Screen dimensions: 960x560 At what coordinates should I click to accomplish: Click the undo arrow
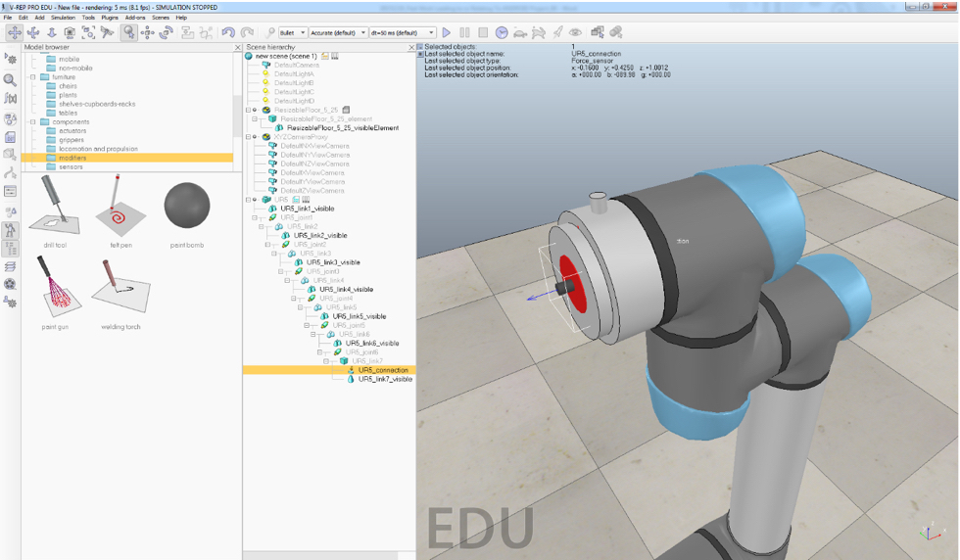pos(228,32)
